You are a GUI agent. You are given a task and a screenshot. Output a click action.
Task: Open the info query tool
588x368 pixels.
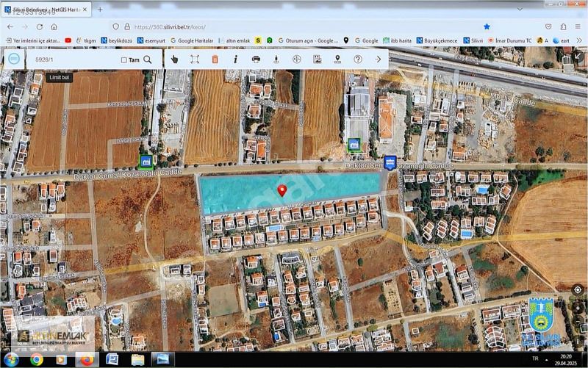click(x=235, y=59)
